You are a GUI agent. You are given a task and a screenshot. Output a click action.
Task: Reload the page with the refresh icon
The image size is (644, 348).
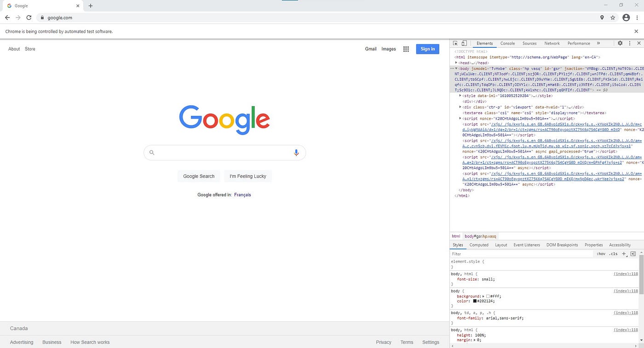click(x=29, y=17)
